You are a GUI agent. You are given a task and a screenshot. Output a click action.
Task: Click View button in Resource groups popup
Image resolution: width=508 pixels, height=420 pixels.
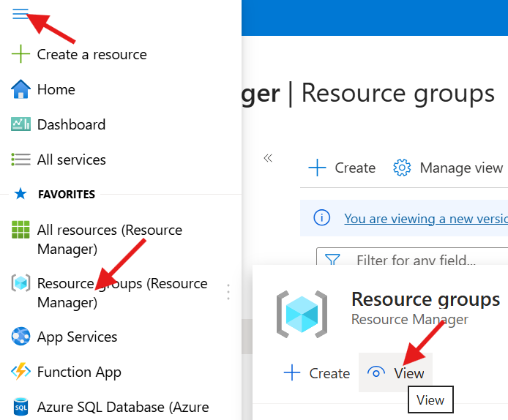tap(396, 373)
